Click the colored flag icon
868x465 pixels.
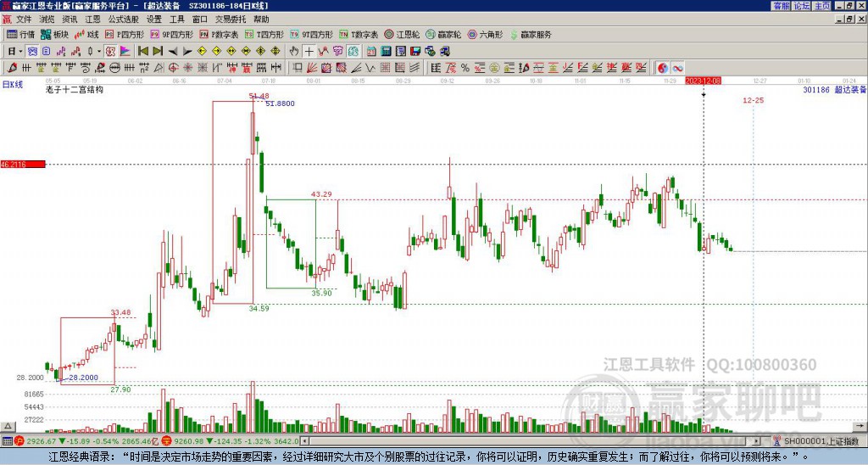click(125, 52)
